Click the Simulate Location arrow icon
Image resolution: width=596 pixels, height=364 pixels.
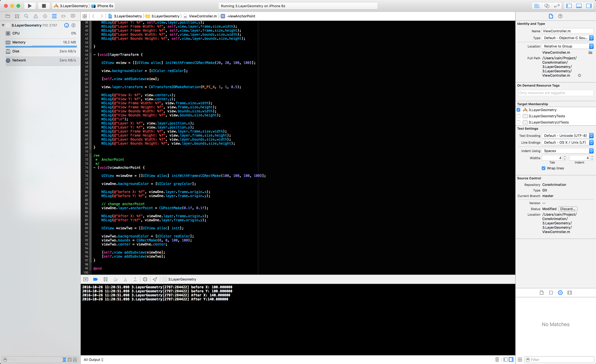tap(155, 279)
